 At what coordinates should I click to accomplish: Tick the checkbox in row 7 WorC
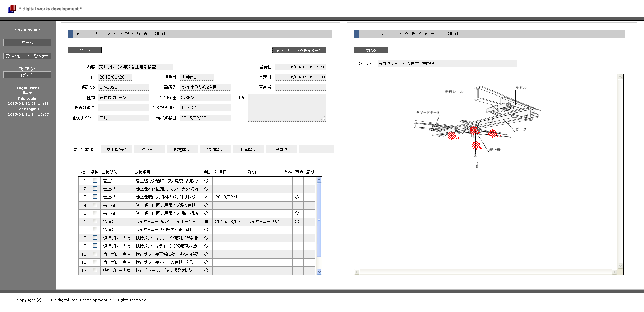click(95, 229)
